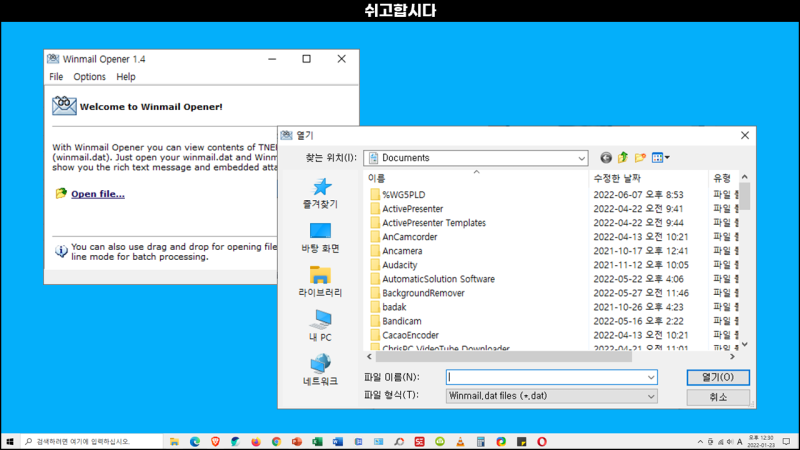Open the Options menu in Winmail Opener
This screenshot has height=450, width=800.
click(x=89, y=77)
